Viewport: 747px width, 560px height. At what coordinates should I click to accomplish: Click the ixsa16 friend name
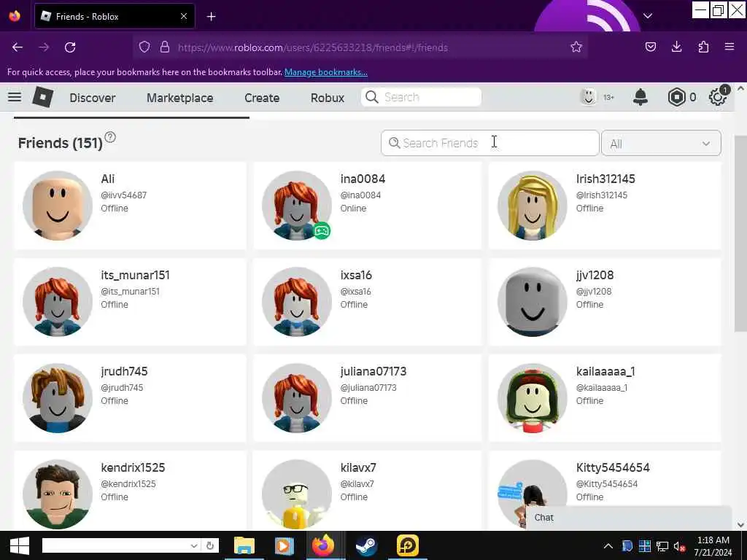tap(356, 275)
